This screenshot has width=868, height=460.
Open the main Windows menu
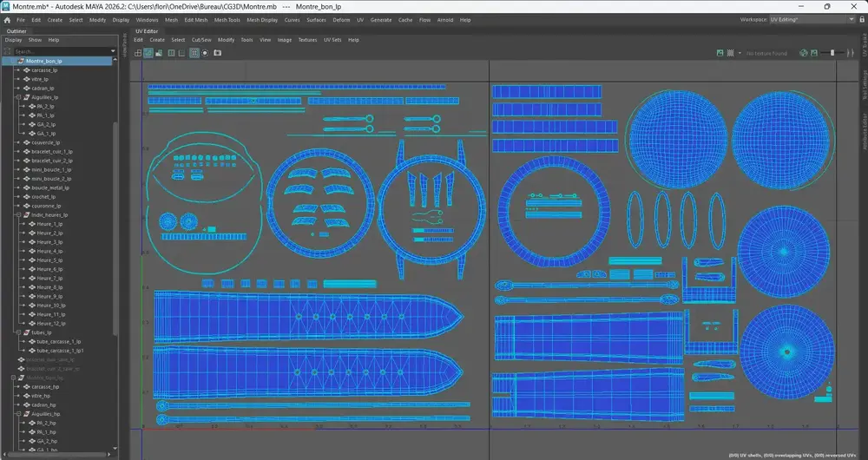[148, 20]
